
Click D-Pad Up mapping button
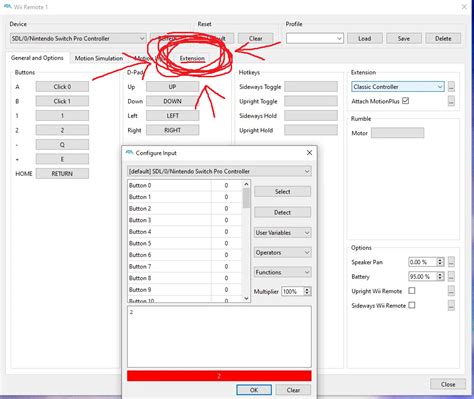click(173, 87)
